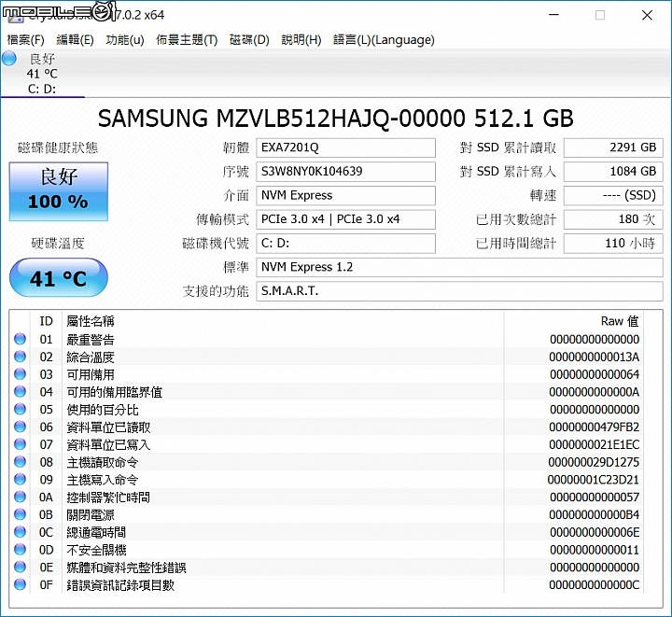672x617 pixels.
Task: Click status dot for attribute 0E row
Action: click(20, 568)
